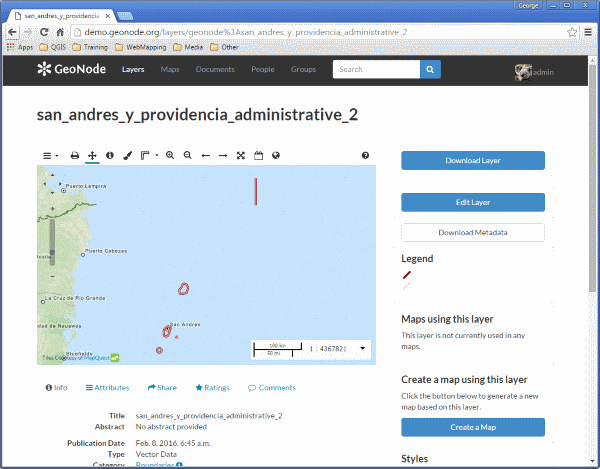Screen dimensions: 600x469
Task: Open the layer styles paintbrush tool
Action: (127, 155)
